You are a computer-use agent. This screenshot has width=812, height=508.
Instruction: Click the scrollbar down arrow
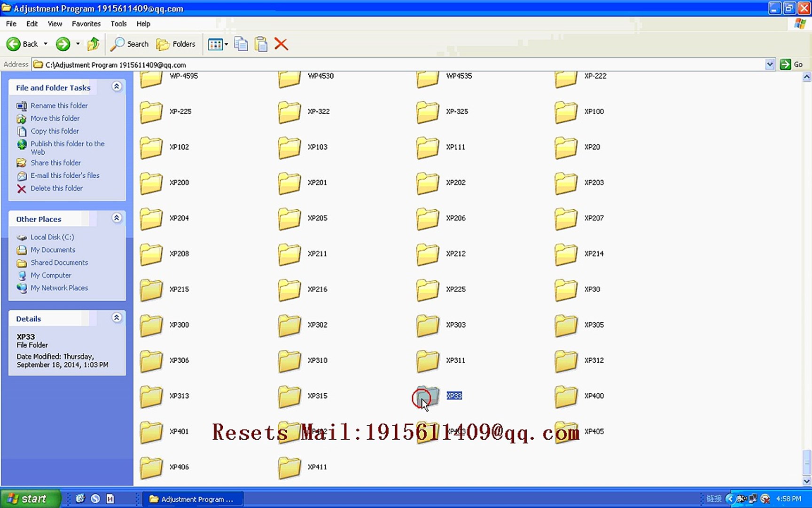(807, 481)
